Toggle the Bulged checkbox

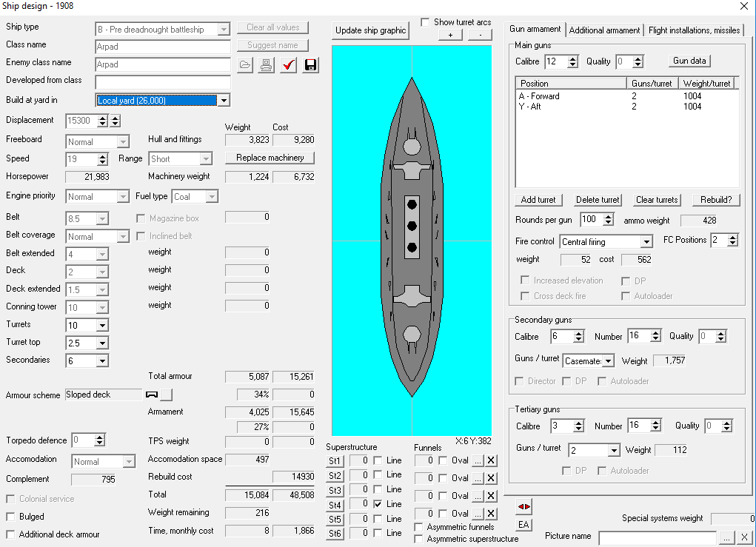point(10,517)
